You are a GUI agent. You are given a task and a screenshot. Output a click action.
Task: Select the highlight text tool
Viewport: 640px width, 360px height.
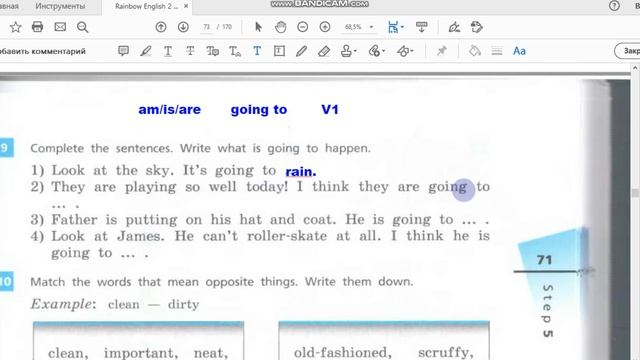click(146, 51)
